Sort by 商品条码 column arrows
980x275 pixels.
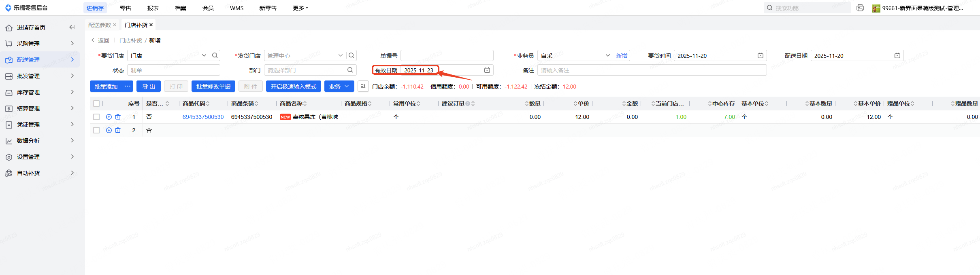coord(256,104)
